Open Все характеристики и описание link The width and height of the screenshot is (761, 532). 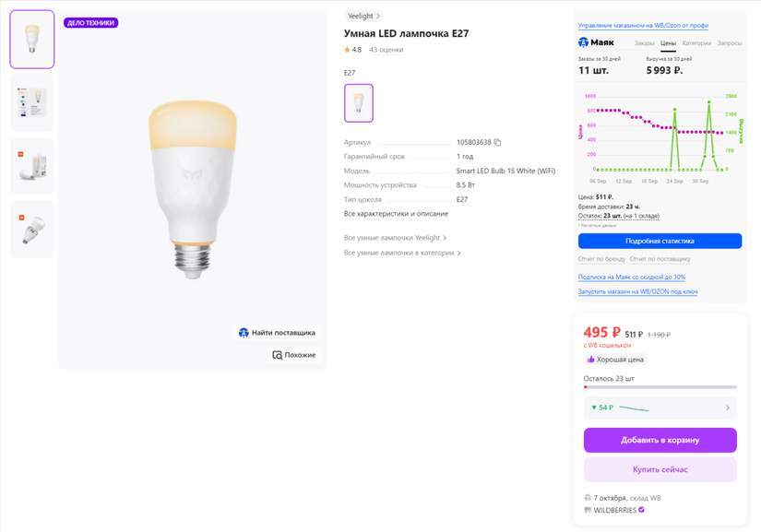396,214
